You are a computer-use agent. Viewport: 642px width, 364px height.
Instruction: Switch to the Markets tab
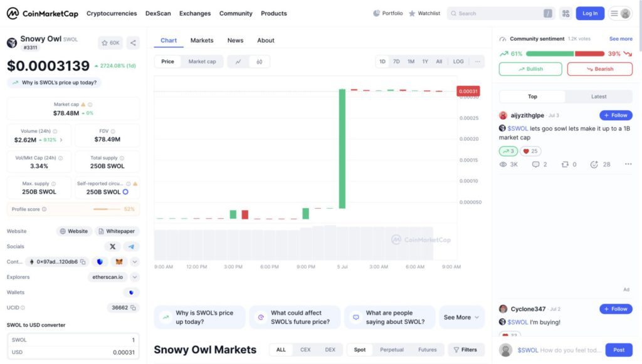(202, 41)
